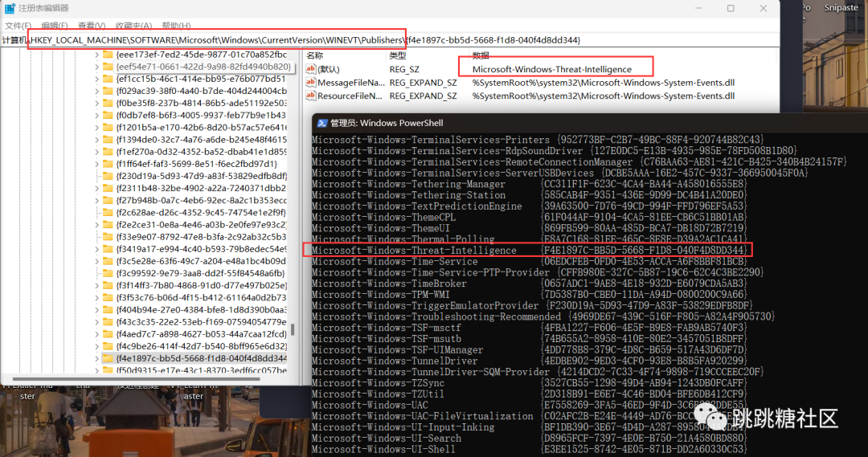The height and width of the screenshot is (457, 868).
Task: Expand the {f4aed7c7-a898-4627 key
Action: coord(96,334)
